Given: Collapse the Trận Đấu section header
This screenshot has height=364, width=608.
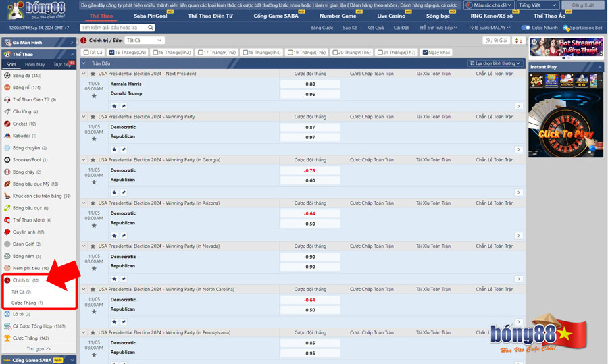Looking at the screenshot, I should click(84, 63).
